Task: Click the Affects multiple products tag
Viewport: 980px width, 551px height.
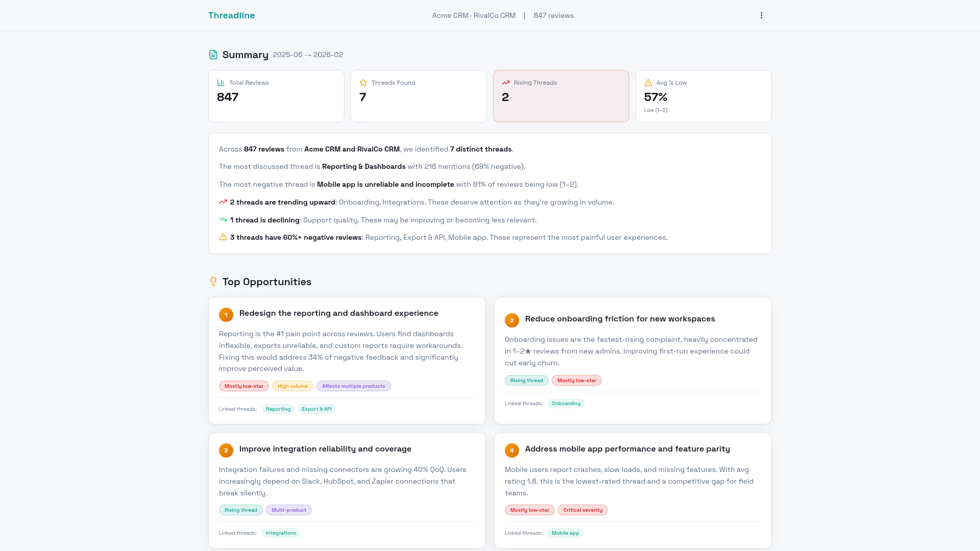Action: click(x=353, y=386)
